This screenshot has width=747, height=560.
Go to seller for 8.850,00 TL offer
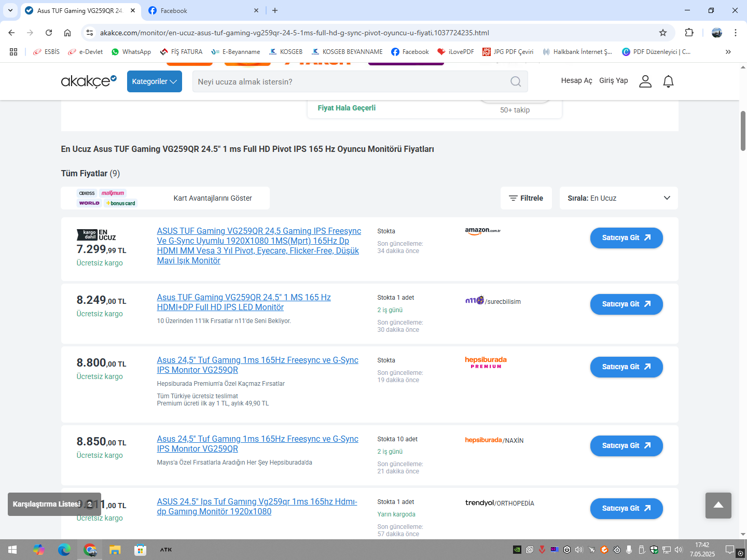627,446
